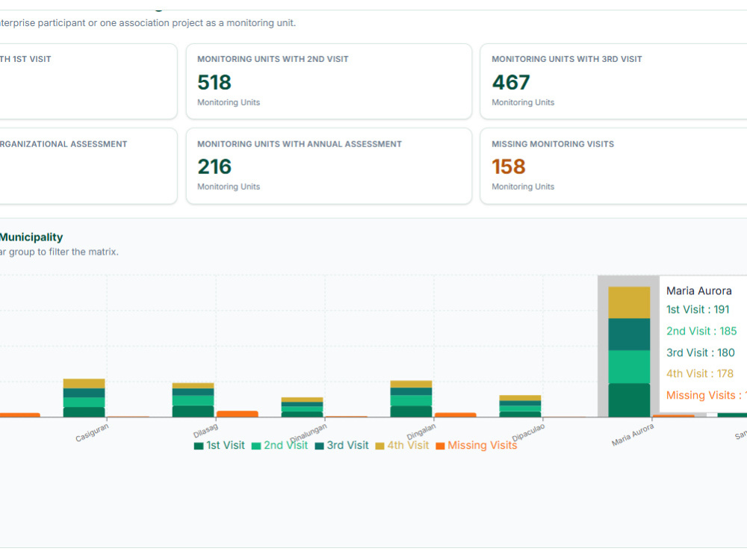Click the 216 annual assessment count
This screenshot has width=747, height=560.
[214, 167]
